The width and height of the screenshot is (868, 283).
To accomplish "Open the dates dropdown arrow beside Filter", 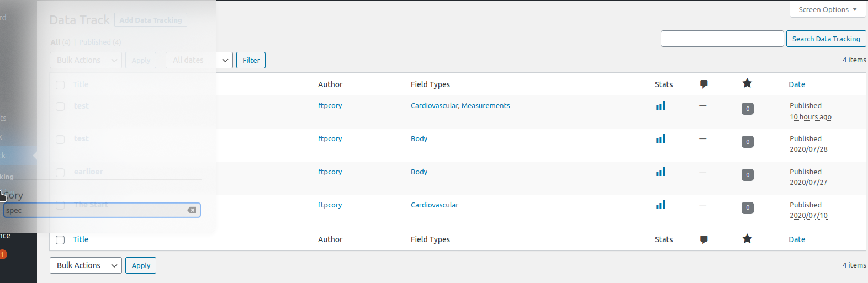I will (225, 60).
